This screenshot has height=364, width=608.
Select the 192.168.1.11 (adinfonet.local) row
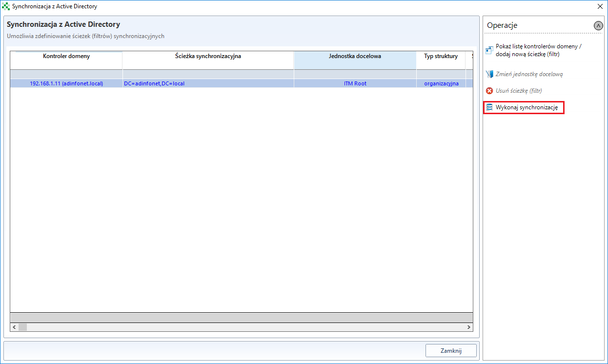pos(66,83)
